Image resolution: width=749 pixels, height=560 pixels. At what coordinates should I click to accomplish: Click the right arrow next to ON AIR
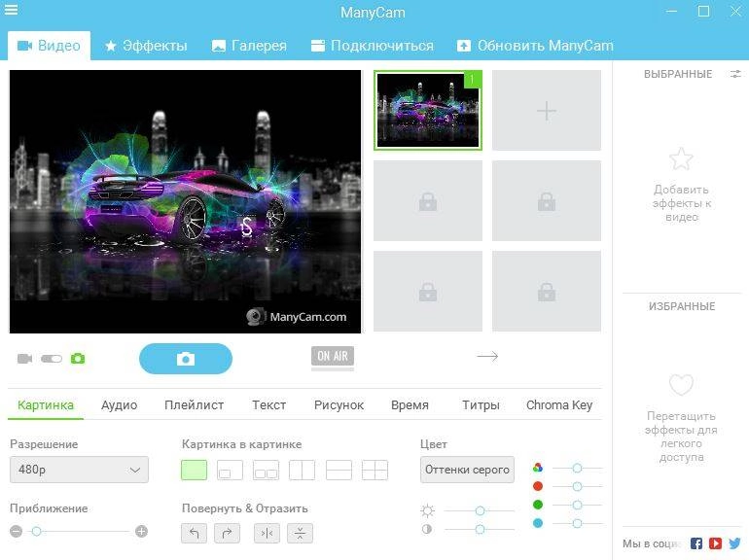tap(487, 356)
